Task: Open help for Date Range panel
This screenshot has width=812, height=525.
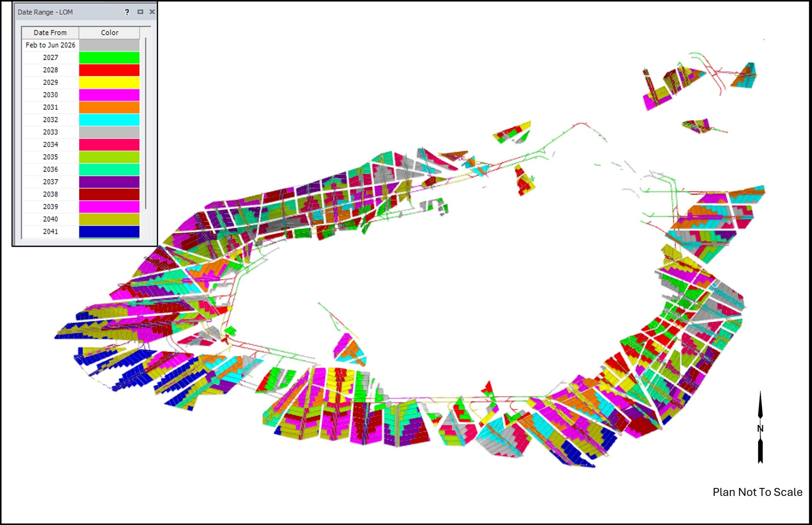Action: [127, 12]
